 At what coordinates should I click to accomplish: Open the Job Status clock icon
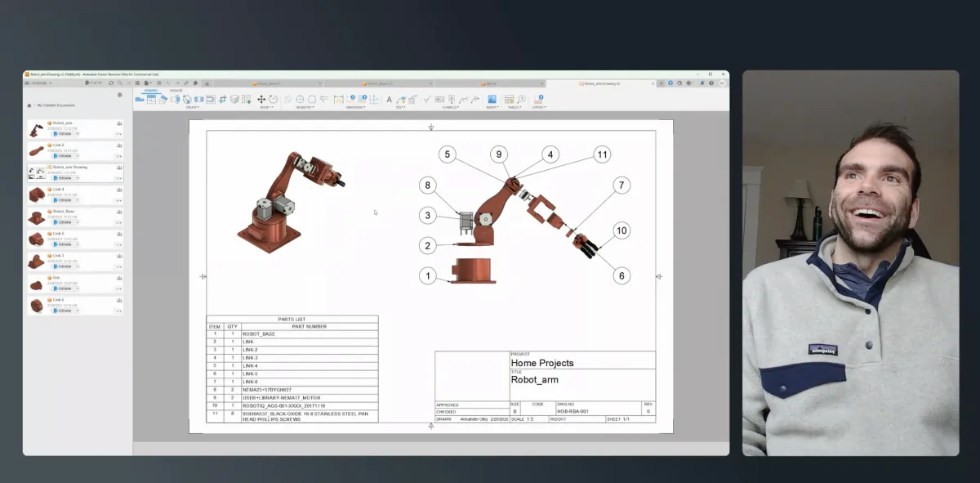[688, 83]
